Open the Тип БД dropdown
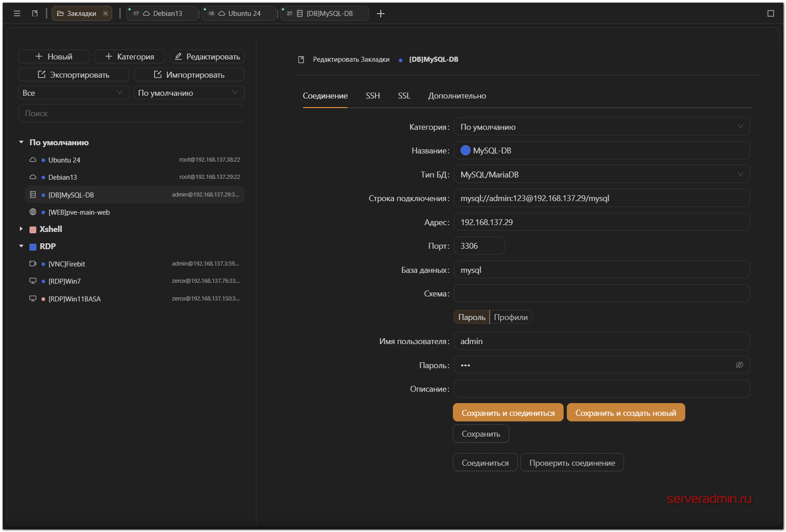Screen dimensions: 786x532 602,174
